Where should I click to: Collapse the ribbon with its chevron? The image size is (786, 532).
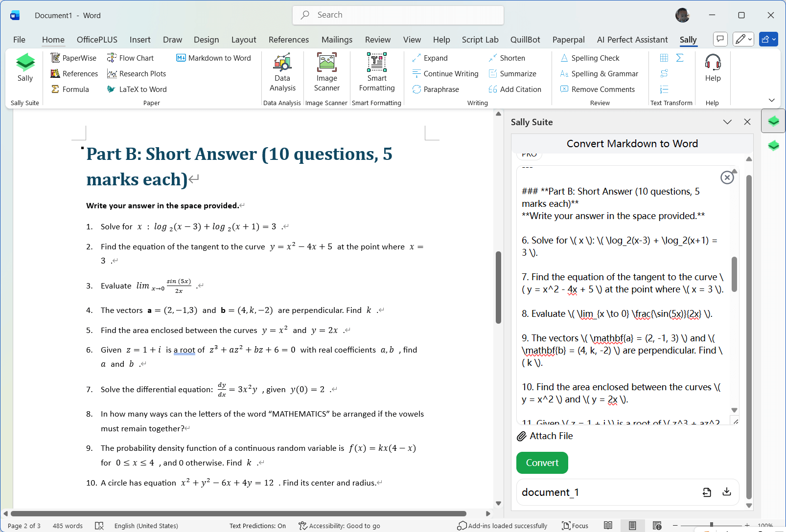tap(772, 99)
